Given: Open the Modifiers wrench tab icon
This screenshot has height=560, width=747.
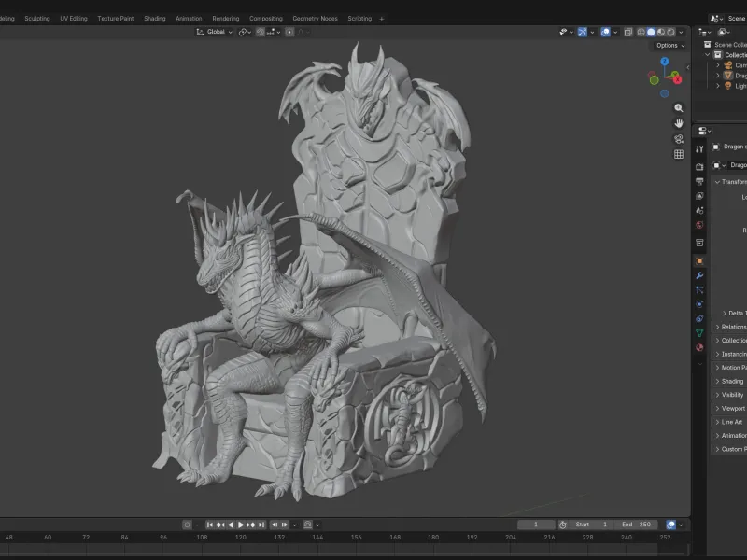Looking at the screenshot, I should 699,275.
